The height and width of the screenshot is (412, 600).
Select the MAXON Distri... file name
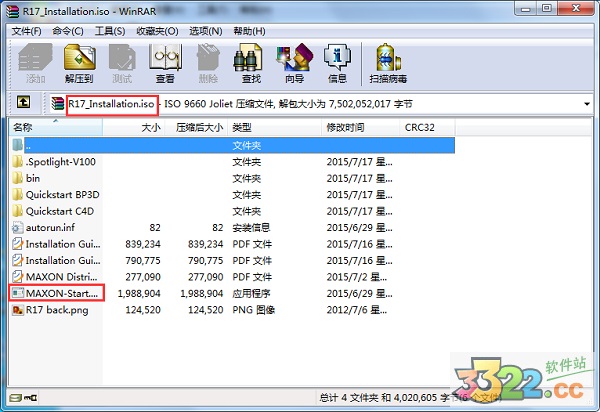62,277
